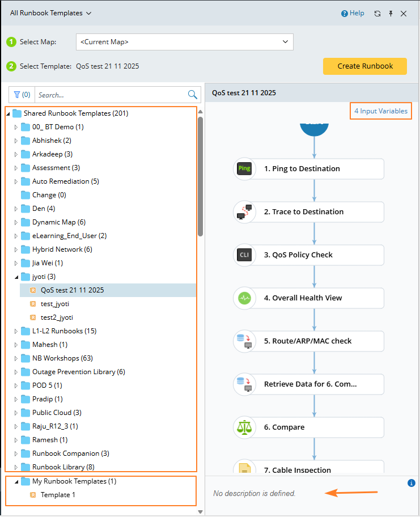Select the test_jyoti template

click(x=54, y=304)
